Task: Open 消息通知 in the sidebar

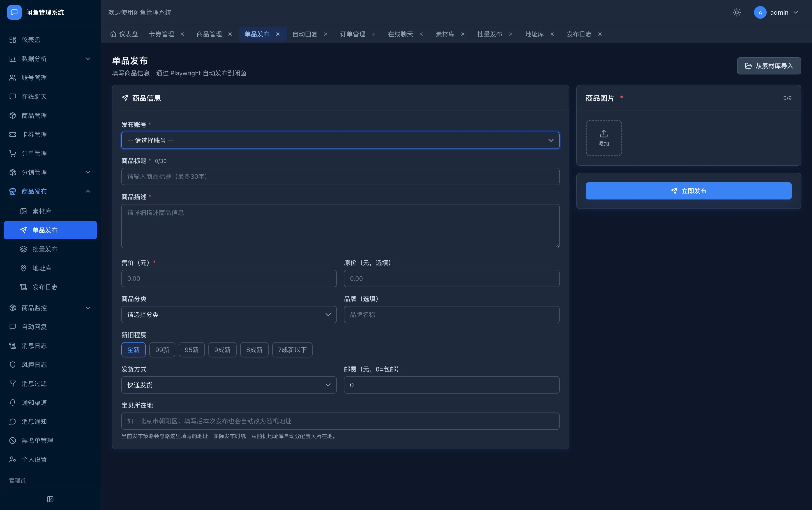Action: pyautogui.click(x=50, y=422)
